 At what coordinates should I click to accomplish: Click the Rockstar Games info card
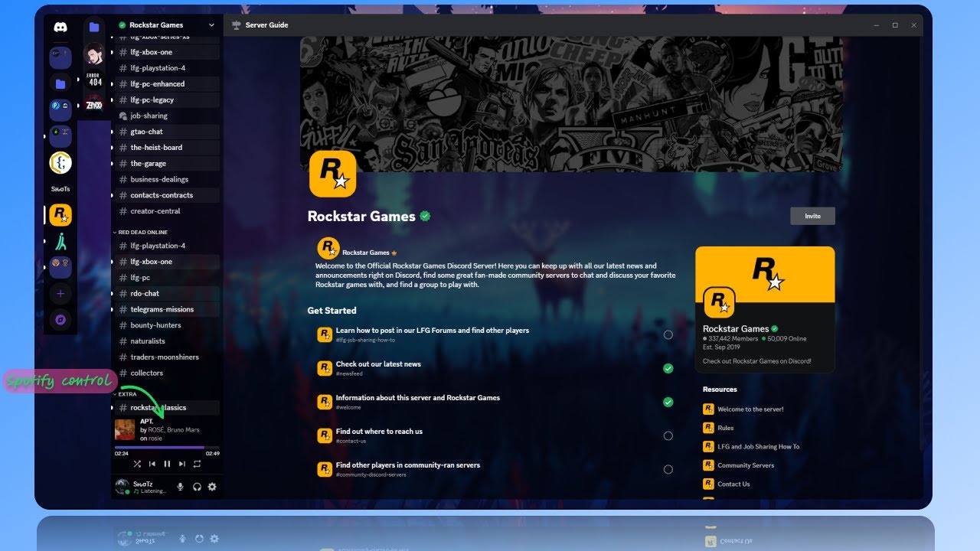[765, 309]
